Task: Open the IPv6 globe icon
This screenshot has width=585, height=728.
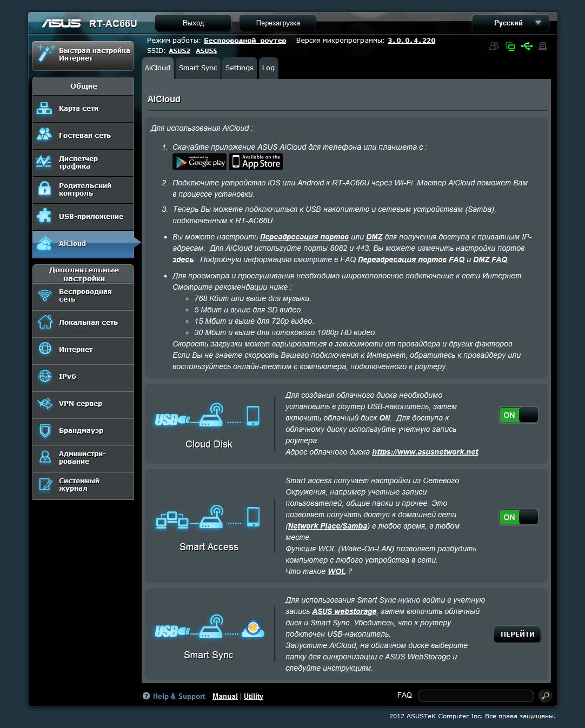Action: (45, 376)
